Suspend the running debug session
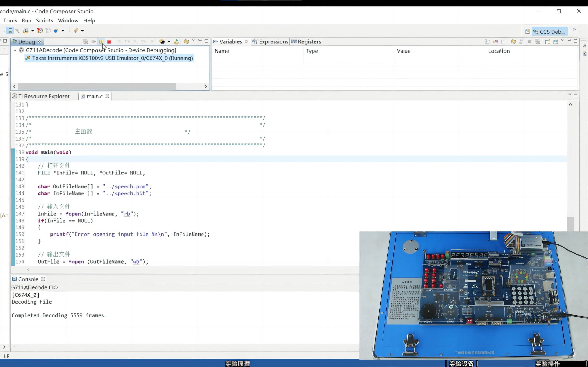The height and width of the screenshot is (367, 588). tap(101, 42)
